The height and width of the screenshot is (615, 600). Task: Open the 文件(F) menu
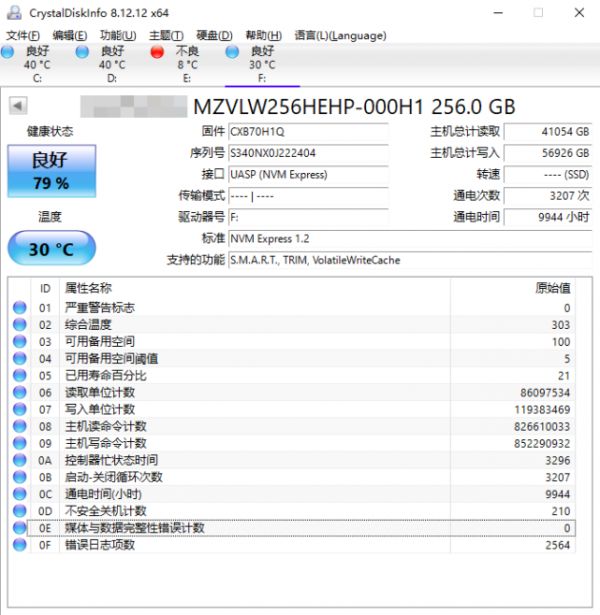tap(23, 35)
